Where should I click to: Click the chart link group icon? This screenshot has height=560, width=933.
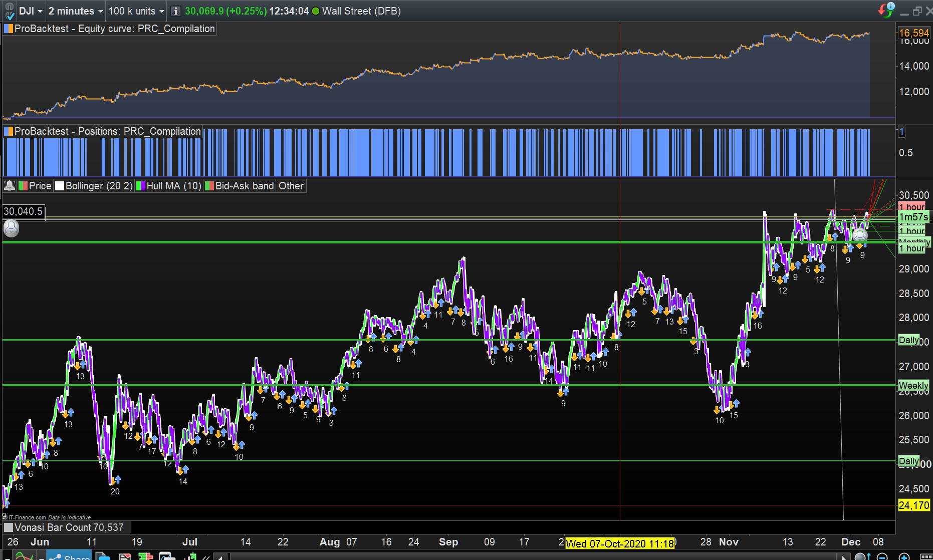click(10, 11)
